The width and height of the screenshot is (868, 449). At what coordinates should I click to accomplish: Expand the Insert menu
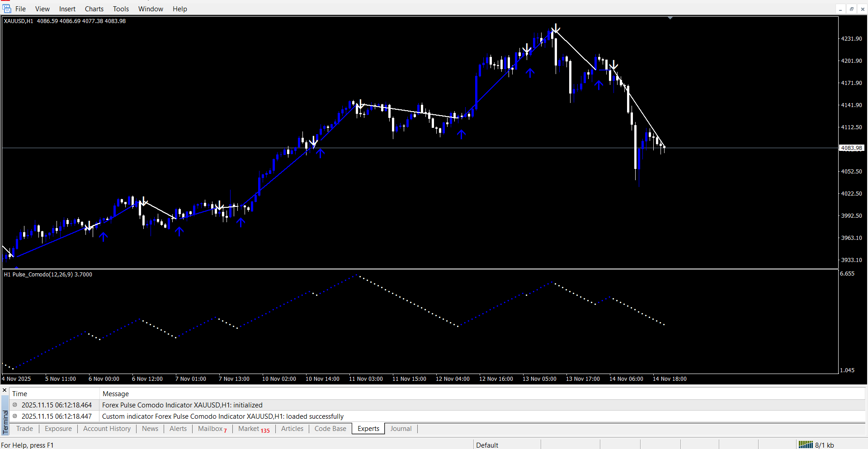(x=67, y=9)
